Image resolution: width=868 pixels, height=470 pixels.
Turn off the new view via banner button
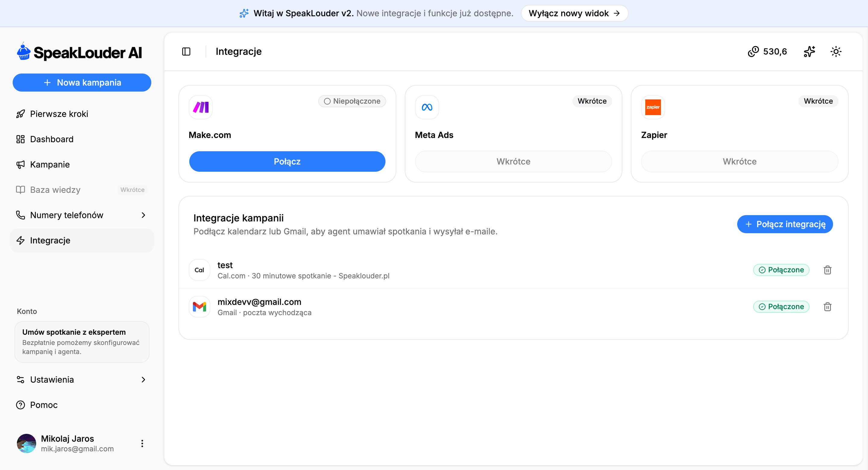coord(574,13)
